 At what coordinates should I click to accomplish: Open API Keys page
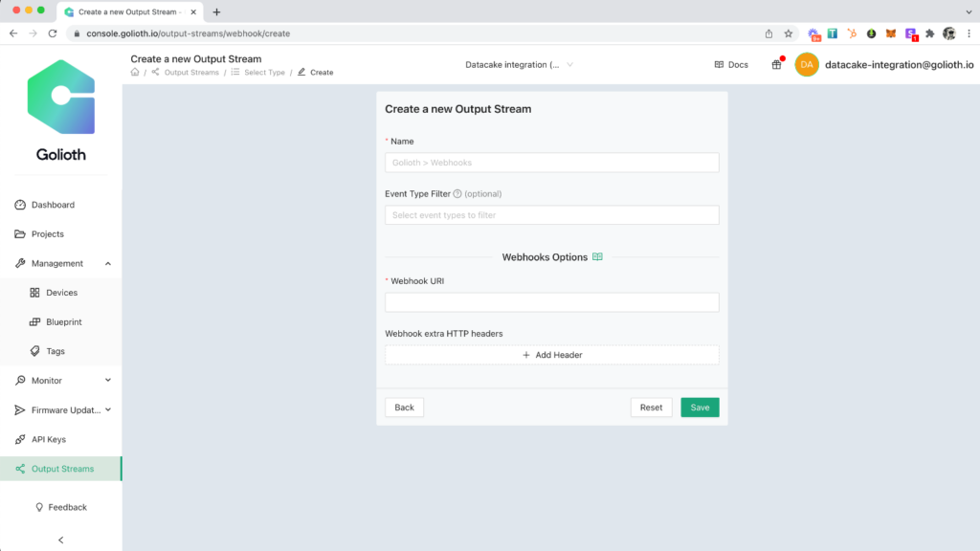pyautogui.click(x=48, y=440)
